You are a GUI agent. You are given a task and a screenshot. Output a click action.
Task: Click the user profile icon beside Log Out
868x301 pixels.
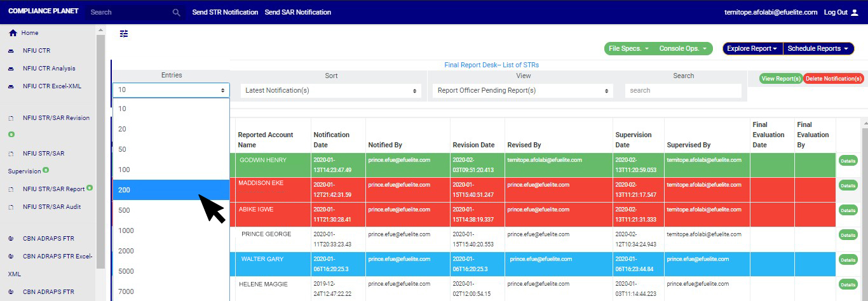pyautogui.click(x=854, y=12)
